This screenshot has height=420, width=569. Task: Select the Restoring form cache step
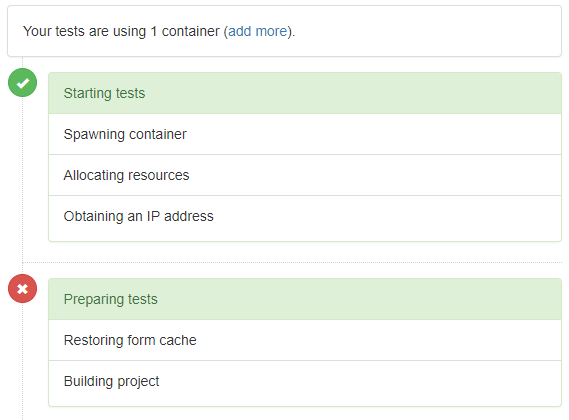(x=305, y=340)
